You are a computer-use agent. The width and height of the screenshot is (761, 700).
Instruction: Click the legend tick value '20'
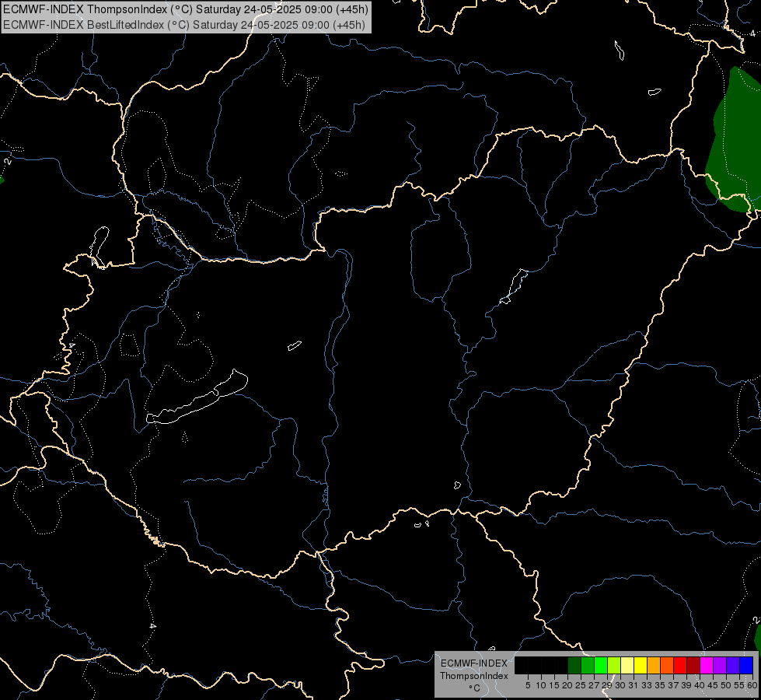[x=567, y=685]
